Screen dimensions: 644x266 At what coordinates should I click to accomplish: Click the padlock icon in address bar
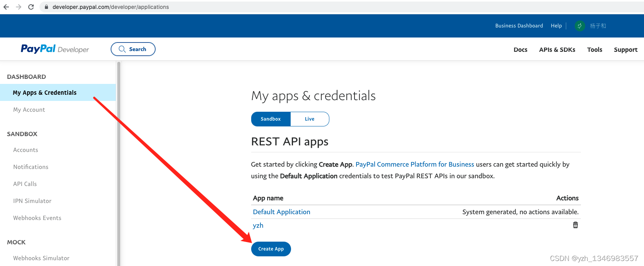[x=46, y=7]
